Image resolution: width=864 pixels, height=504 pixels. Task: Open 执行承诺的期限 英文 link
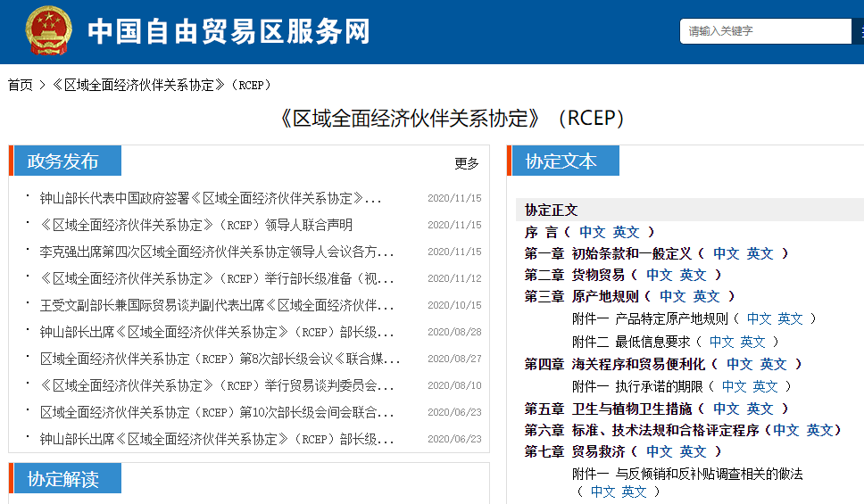point(765,386)
